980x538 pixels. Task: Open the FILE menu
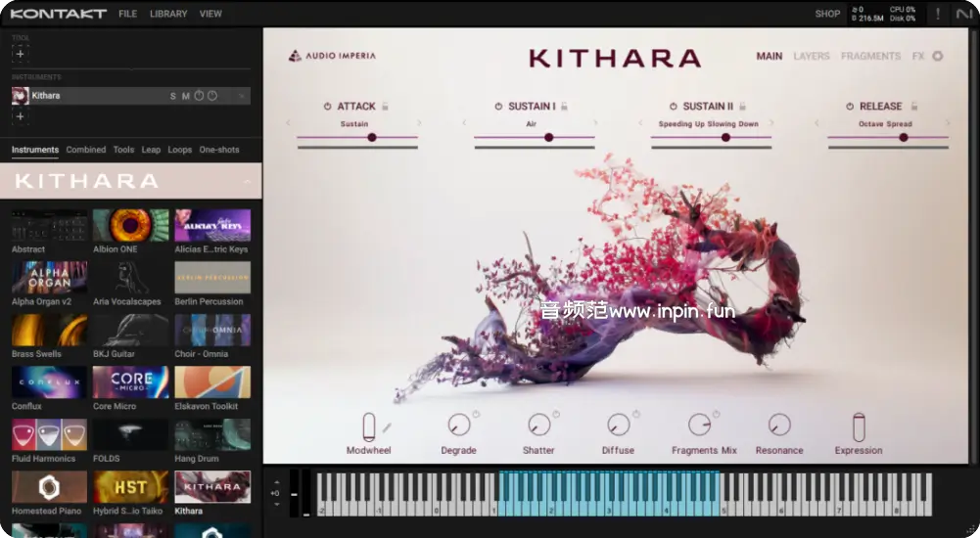point(127,13)
